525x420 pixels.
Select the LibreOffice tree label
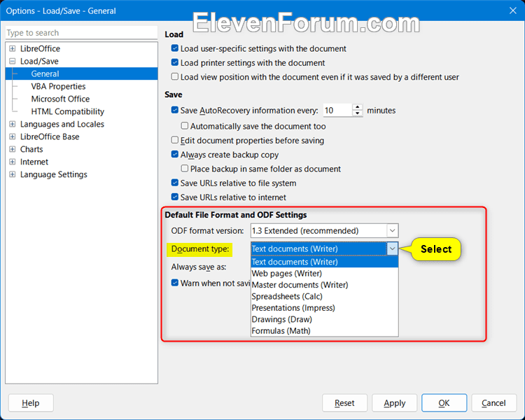[40, 48]
